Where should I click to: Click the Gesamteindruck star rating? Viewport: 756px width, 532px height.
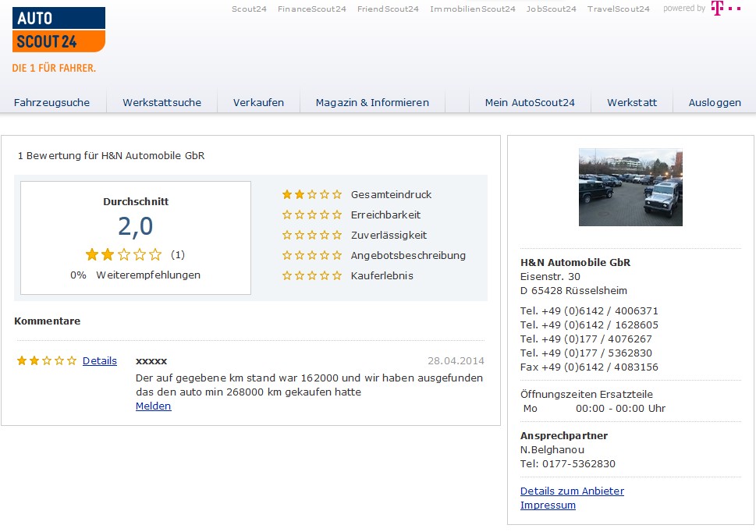click(311, 195)
